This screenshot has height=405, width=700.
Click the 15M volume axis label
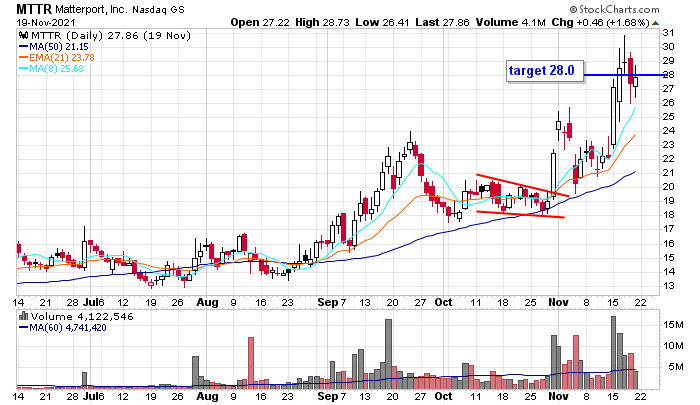tap(673, 325)
